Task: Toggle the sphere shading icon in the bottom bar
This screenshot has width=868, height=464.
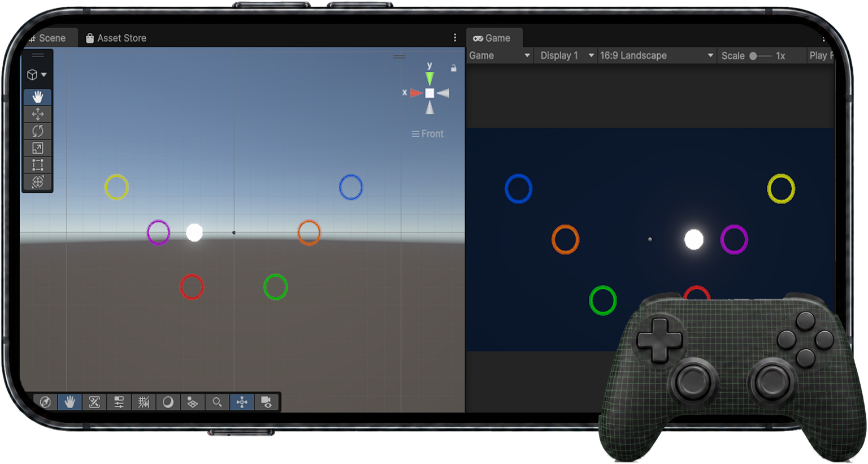Action: (168, 402)
